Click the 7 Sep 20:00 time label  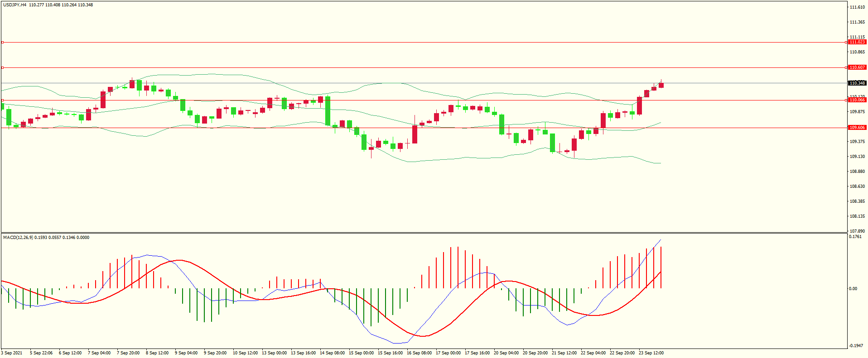click(x=128, y=353)
